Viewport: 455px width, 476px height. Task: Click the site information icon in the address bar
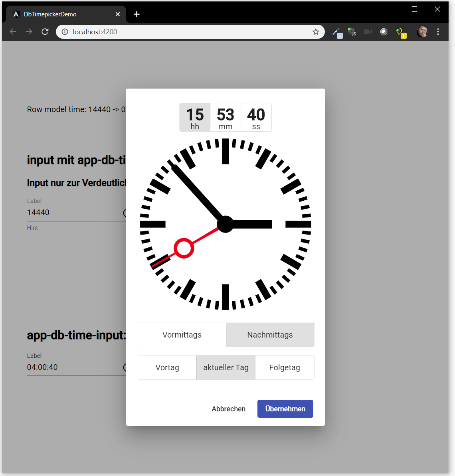click(65, 32)
